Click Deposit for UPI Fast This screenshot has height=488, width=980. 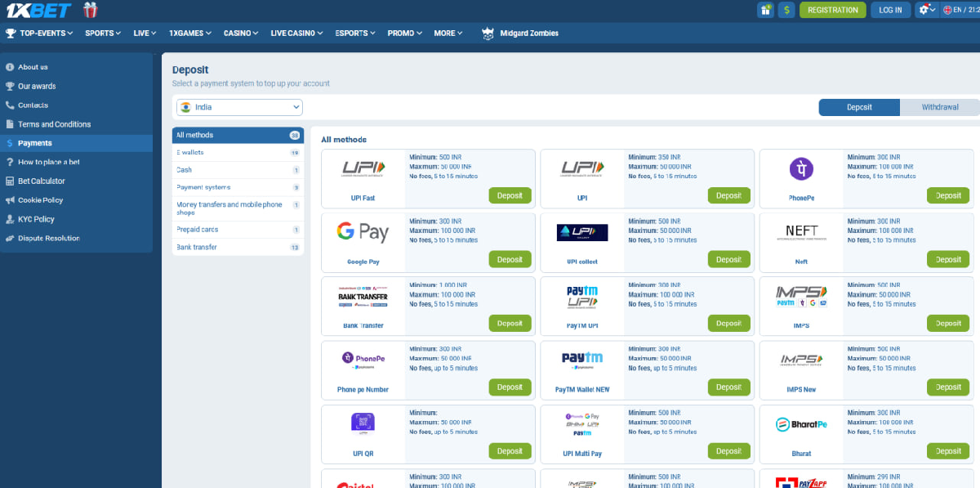pos(510,195)
